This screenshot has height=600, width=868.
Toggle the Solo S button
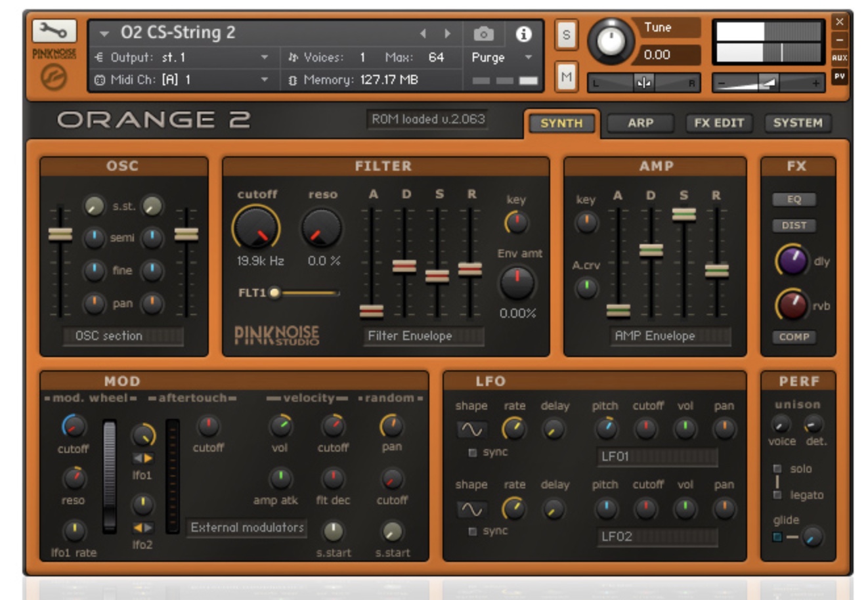pos(566,35)
